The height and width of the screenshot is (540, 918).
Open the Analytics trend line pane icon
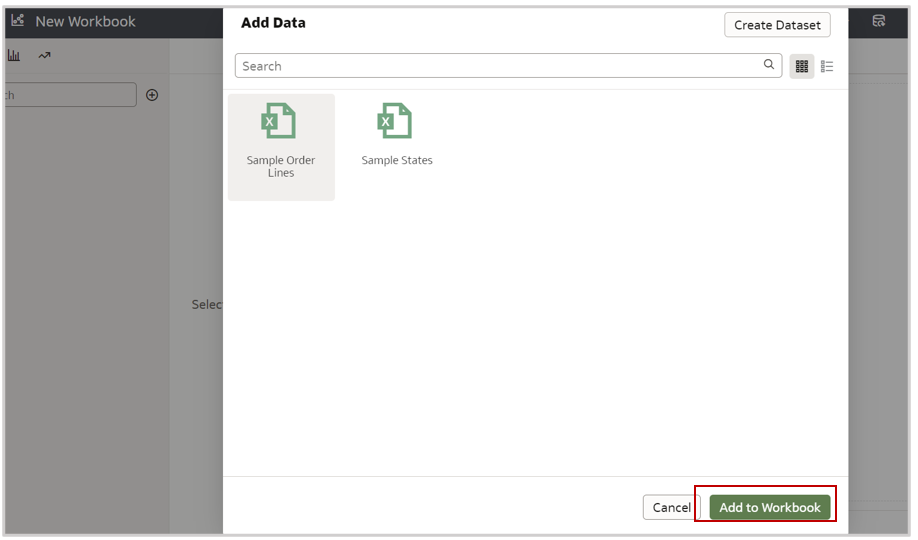tap(44, 56)
